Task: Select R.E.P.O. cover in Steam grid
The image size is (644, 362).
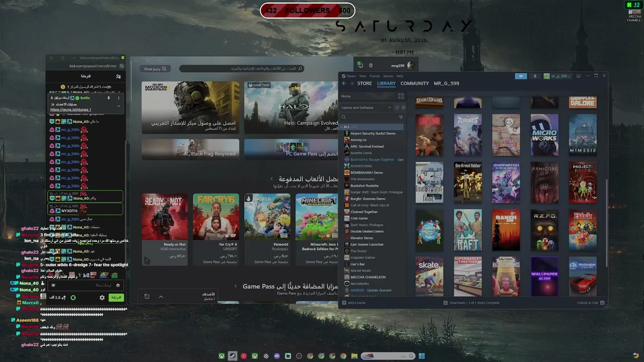Action: (x=544, y=230)
